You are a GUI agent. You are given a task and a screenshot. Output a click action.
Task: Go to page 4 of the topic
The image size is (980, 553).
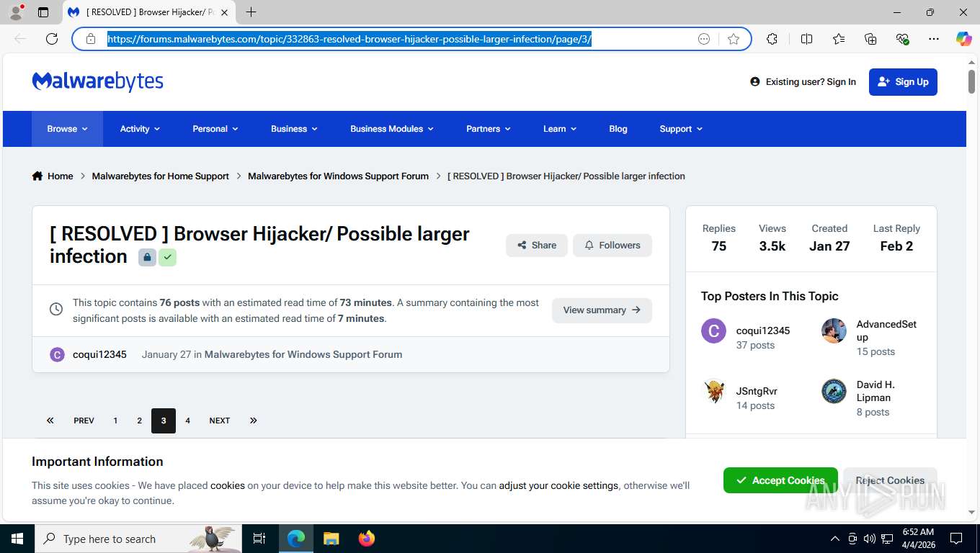pos(187,421)
